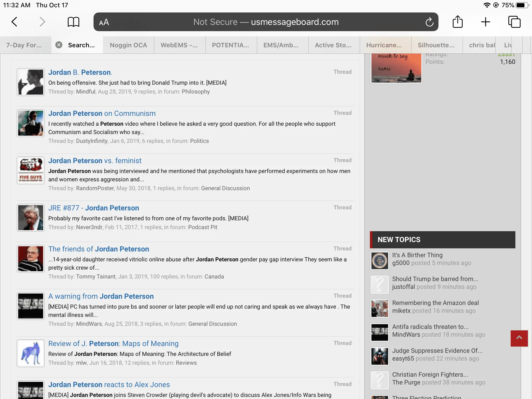The image size is (532, 399).
Task: Tap easyt65's Captain America avatar
Action: point(380,356)
